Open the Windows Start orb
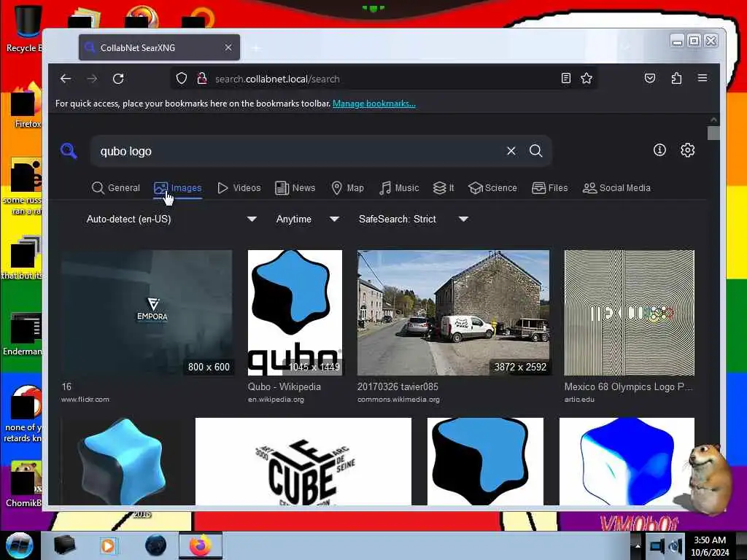 pyautogui.click(x=20, y=545)
